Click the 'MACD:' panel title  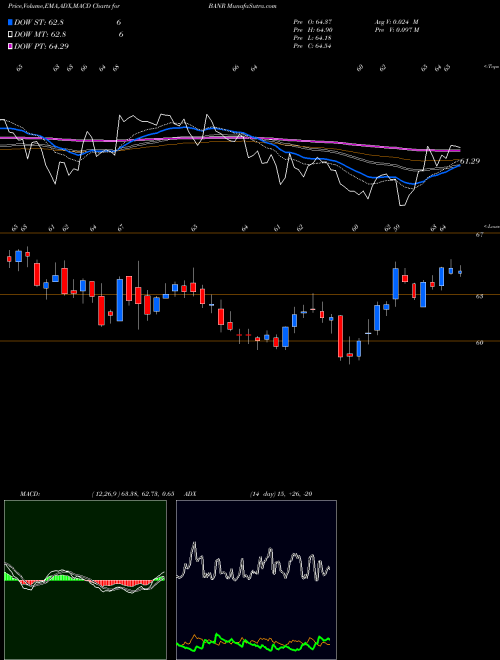tap(30, 494)
